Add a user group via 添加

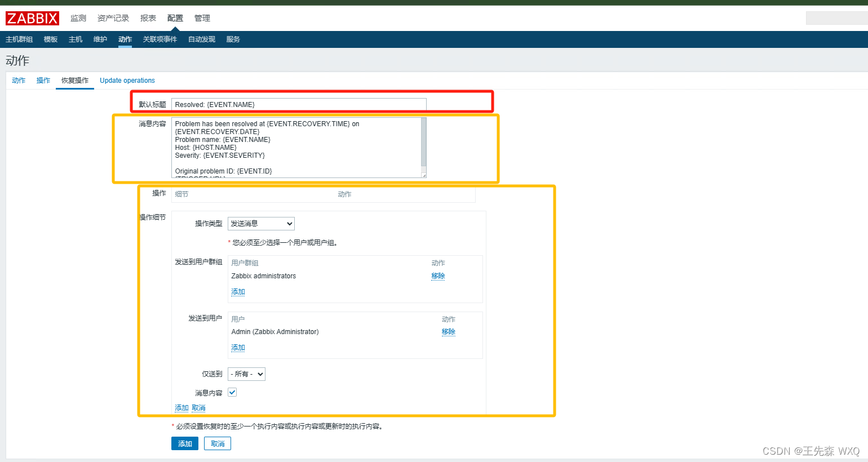(238, 292)
